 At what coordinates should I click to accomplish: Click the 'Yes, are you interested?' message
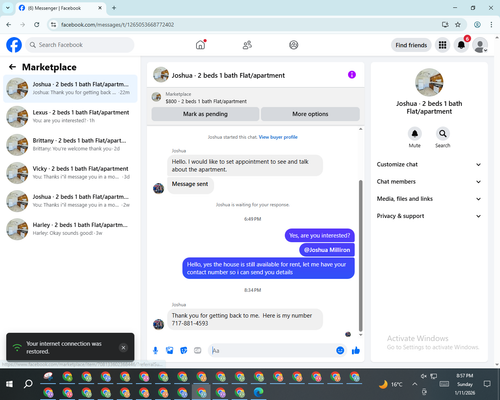click(x=319, y=235)
